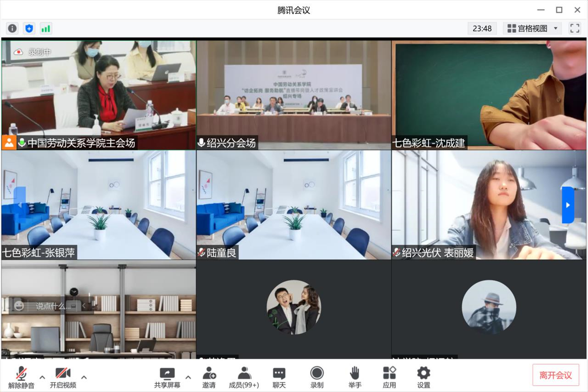Click green microphone icon of 主会场
Image resolution: width=588 pixels, height=392 pixels.
(x=22, y=143)
